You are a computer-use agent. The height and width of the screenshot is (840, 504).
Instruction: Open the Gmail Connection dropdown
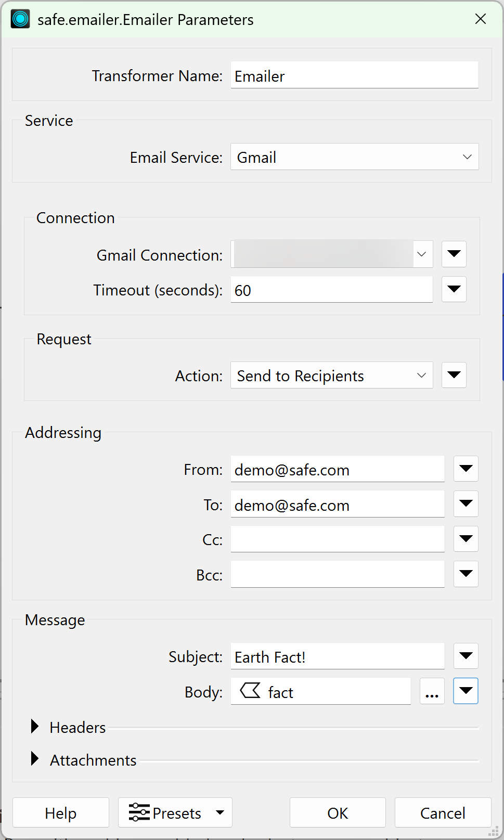click(331, 254)
